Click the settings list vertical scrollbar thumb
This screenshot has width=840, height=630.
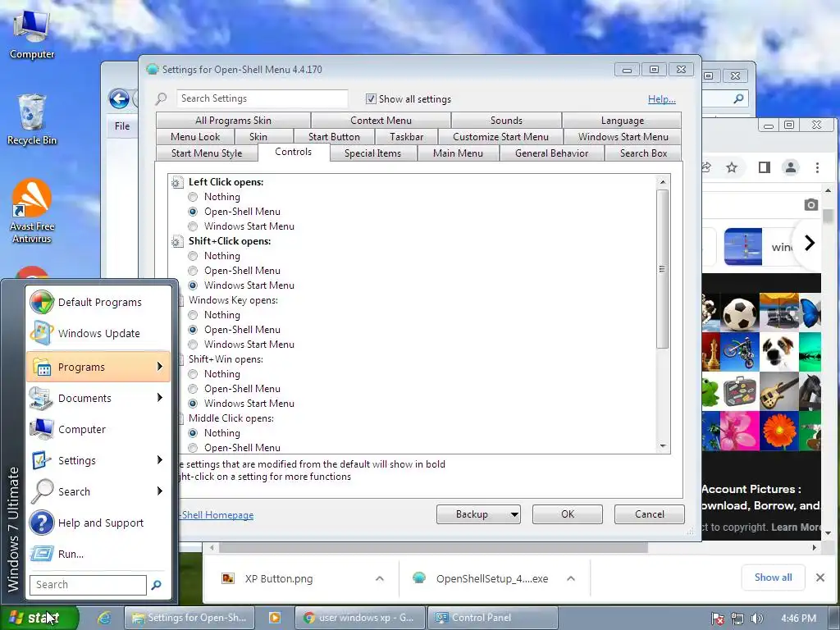click(x=663, y=269)
